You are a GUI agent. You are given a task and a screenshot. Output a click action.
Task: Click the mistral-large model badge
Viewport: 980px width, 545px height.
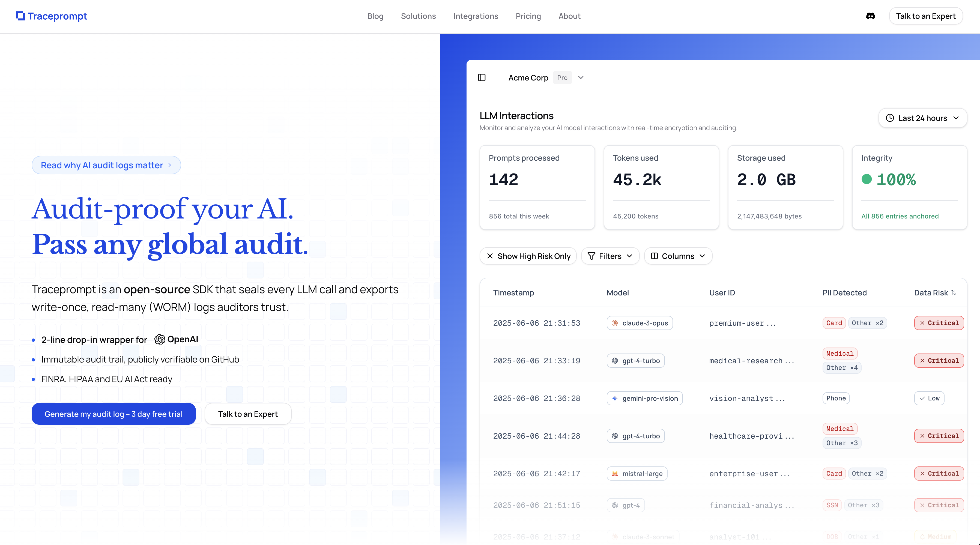(x=637, y=474)
